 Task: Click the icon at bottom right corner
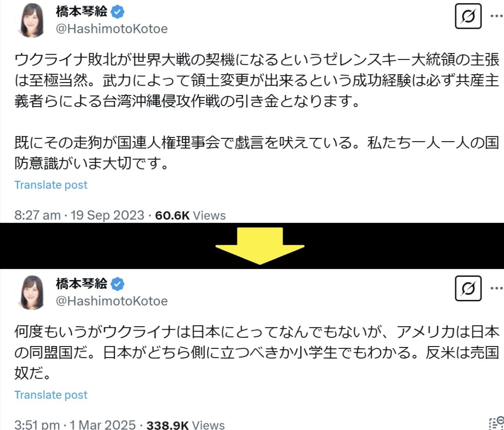(496, 423)
